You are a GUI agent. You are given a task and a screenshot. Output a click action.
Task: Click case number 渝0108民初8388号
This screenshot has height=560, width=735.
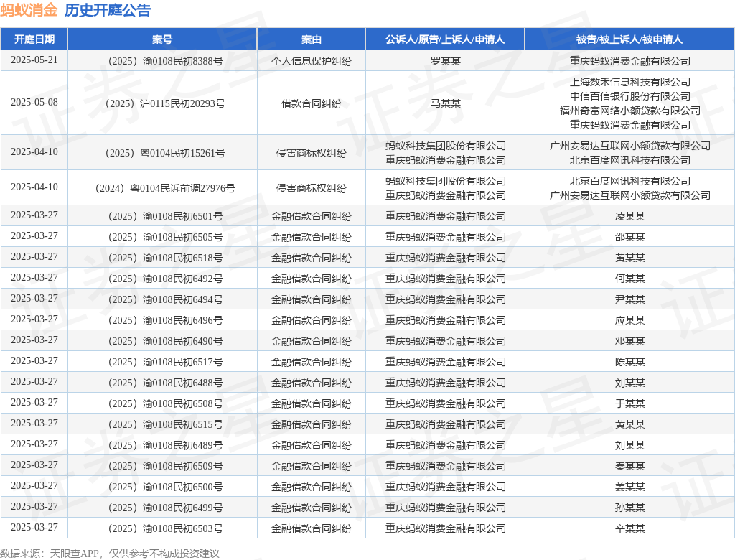pos(166,61)
